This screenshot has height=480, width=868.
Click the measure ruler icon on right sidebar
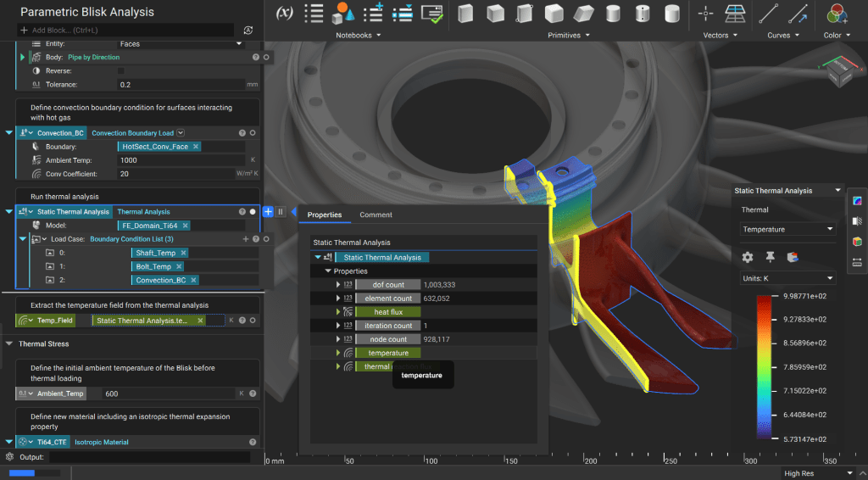[x=857, y=262]
